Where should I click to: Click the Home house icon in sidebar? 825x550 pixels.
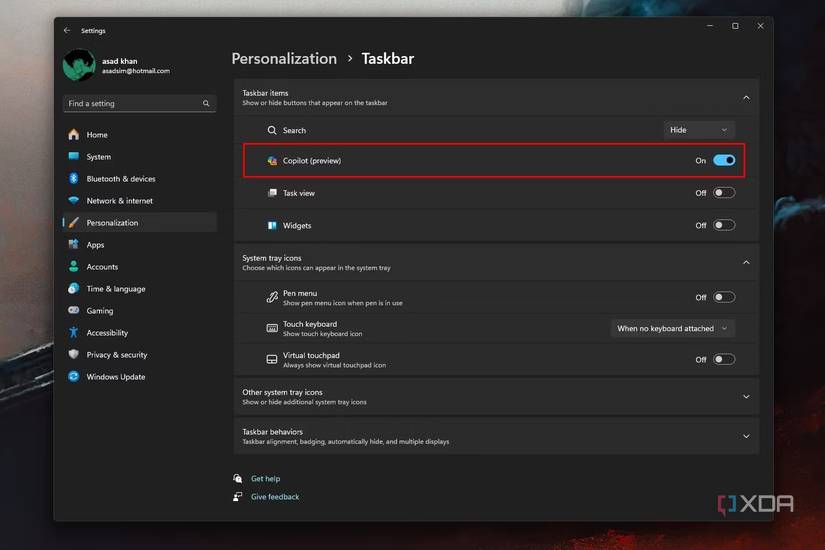(x=74, y=134)
